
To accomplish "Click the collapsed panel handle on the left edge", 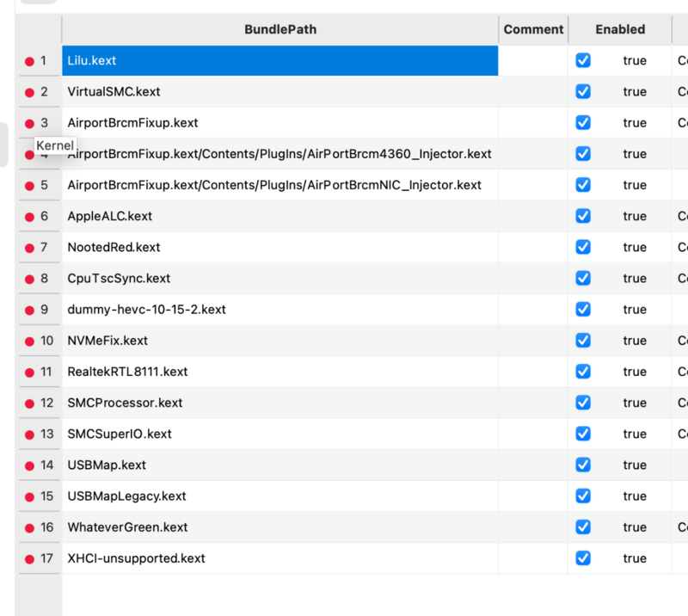I will pos(3,146).
